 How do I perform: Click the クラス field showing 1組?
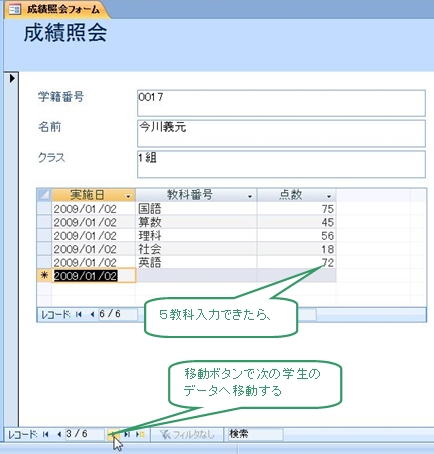(x=281, y=164)
